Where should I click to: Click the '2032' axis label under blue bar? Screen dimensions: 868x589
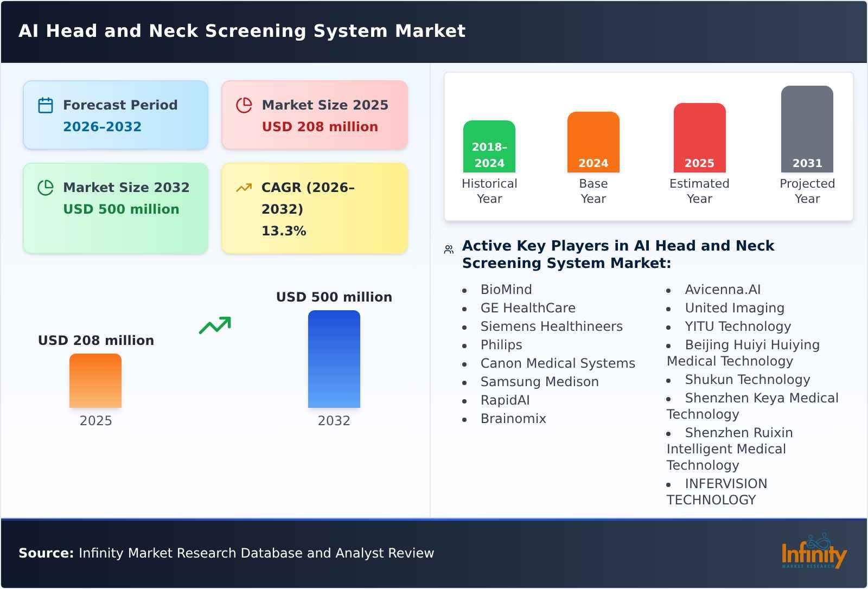[x=334, y=421]
